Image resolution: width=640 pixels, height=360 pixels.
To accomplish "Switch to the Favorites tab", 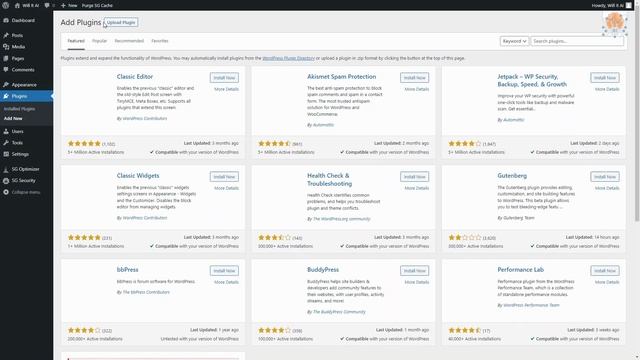I will pyautogui.click(x=160, y=41).
